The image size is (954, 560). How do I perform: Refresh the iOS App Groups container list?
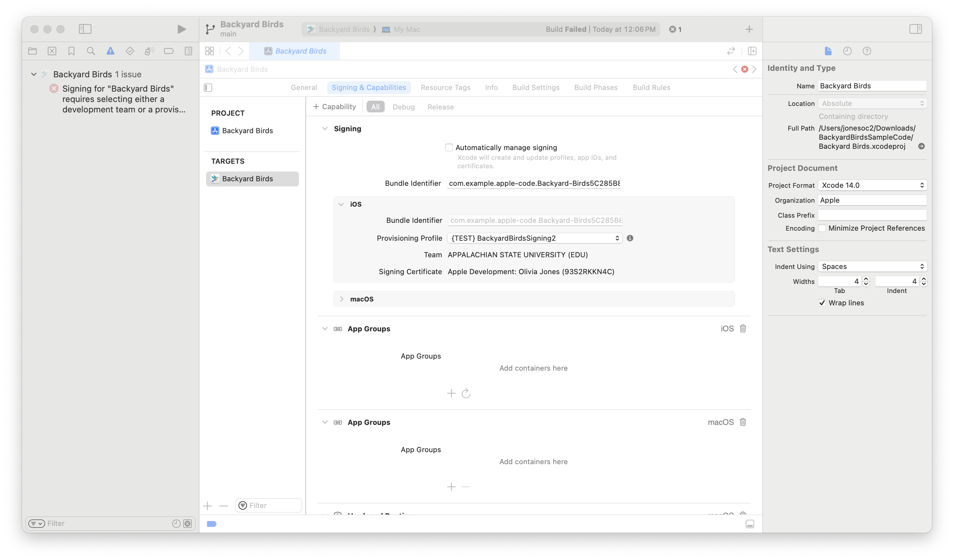click(466, 393)
